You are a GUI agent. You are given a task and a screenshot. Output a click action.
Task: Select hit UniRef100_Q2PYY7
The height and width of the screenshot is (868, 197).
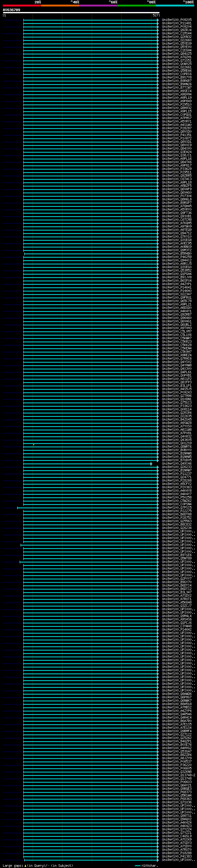pos(176,579)
